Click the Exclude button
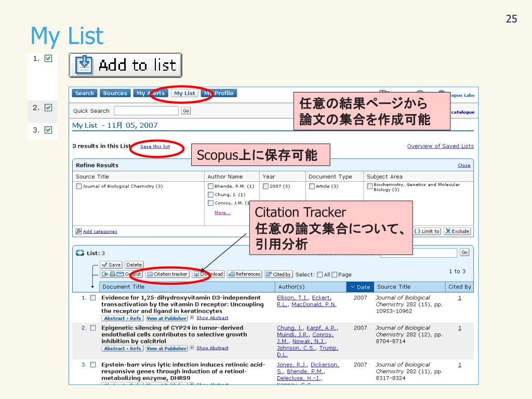The image size is (532, 399). click(457, 231)
